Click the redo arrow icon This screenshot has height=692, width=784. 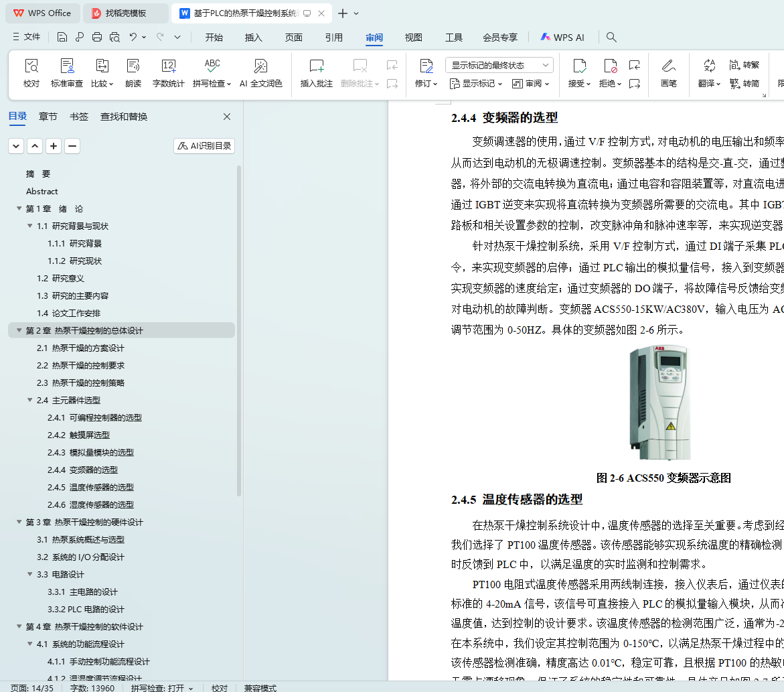[160, 37]
